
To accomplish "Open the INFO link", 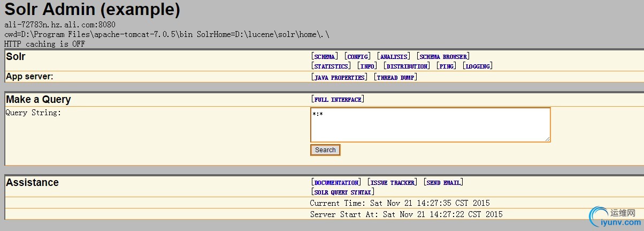I will [x=368, y=66].
